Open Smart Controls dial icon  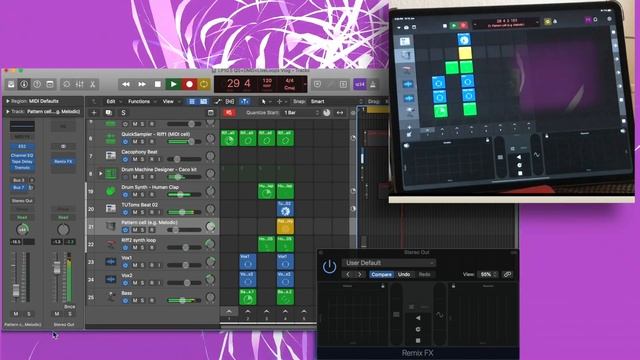(67, 84)
